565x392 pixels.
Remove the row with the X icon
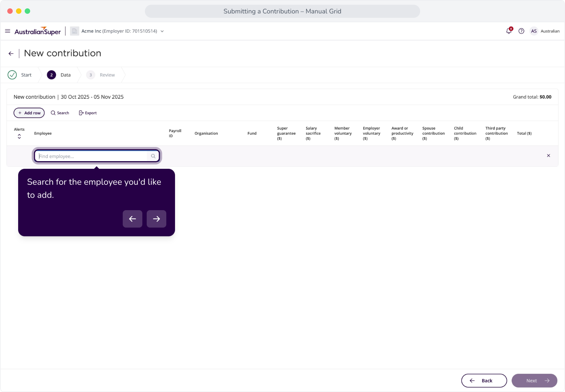[x=548, y=156]
